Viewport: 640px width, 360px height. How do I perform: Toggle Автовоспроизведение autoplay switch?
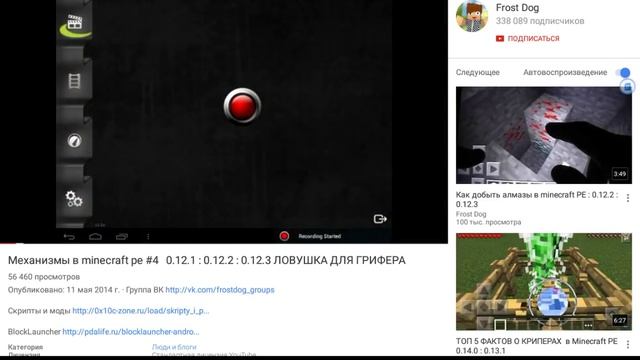tap(623, 73)
